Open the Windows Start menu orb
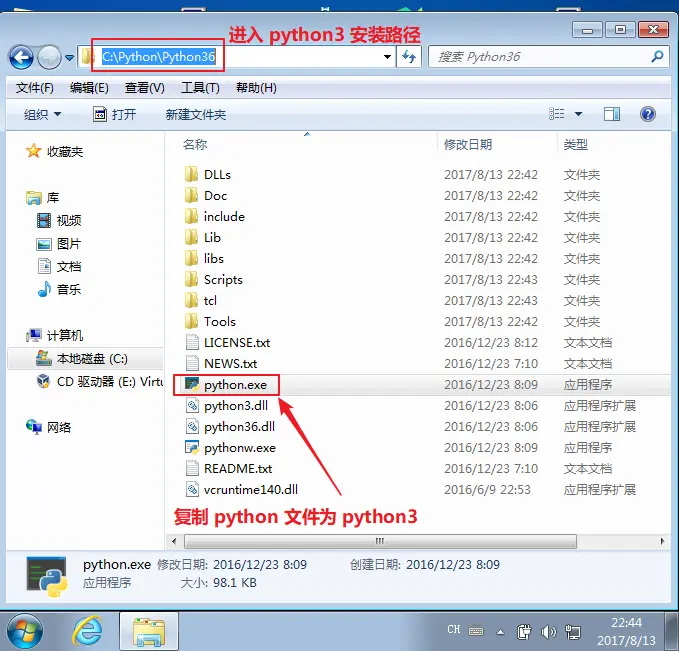The image size is (679, 651). [25, 632]
